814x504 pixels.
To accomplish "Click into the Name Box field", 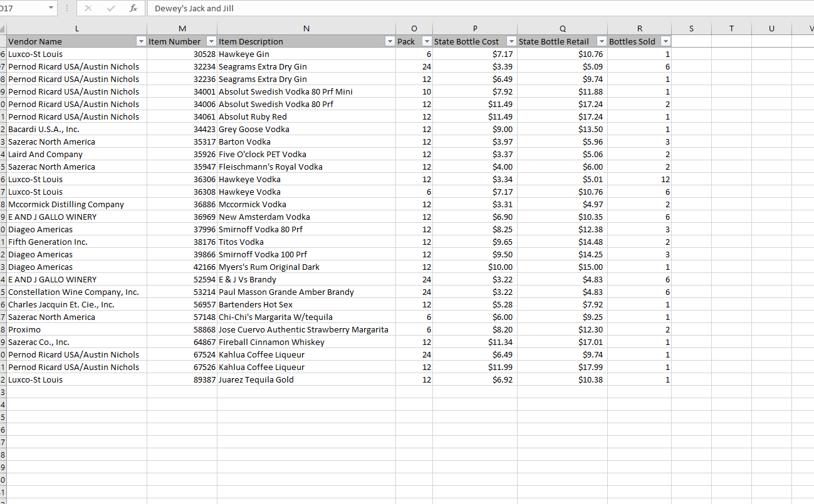I will click(23, 8).
